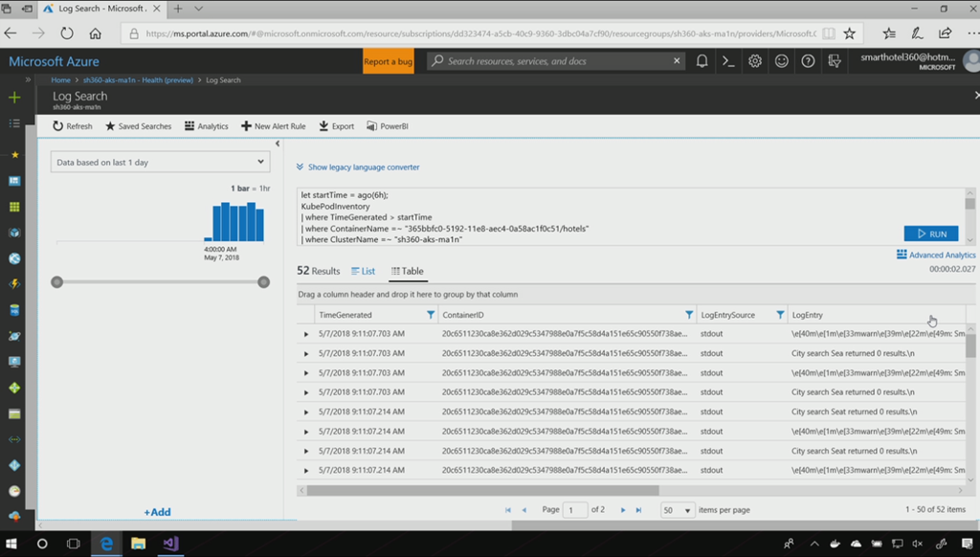Run the log query
This screenshot has height=557, width=980.
(x=930, y=234)
